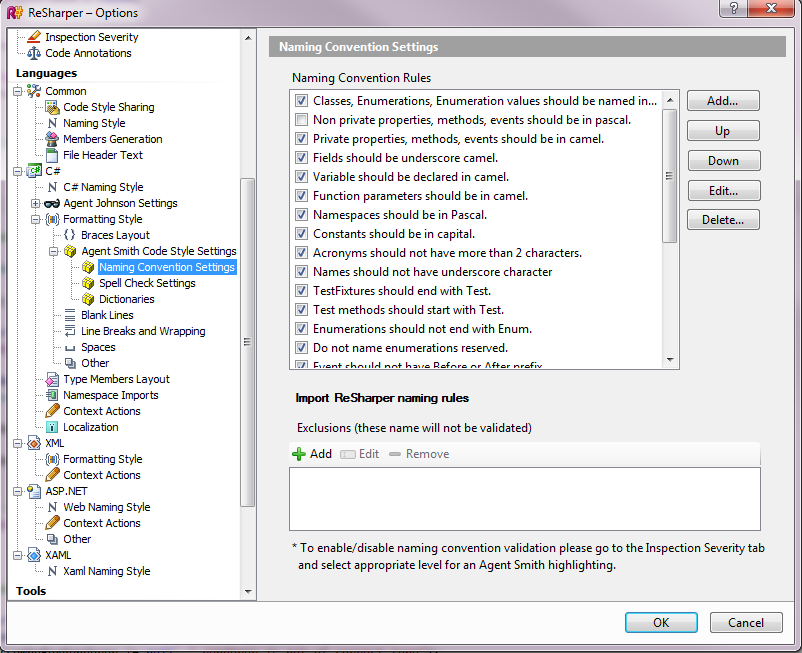The height and width of the screenshot is (653, 802).
Task: Toggle Private properties camel rule checkbox
Action: pos(301,139)
